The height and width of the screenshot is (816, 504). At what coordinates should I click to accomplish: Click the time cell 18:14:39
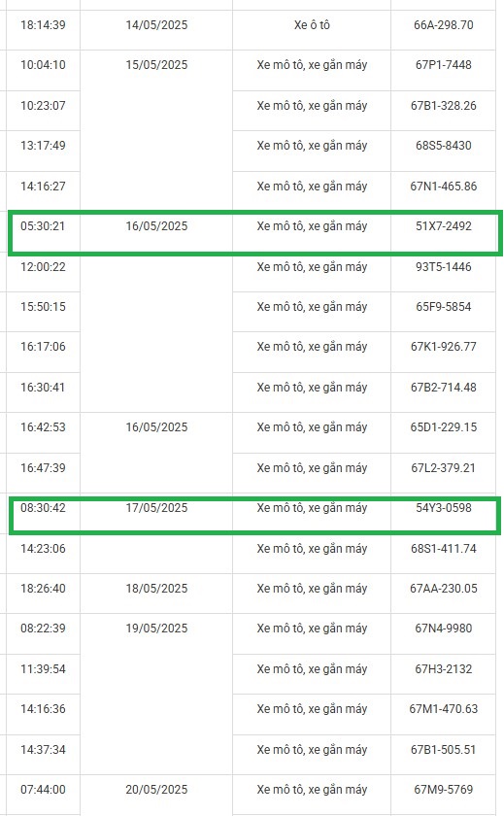(43, 30)
